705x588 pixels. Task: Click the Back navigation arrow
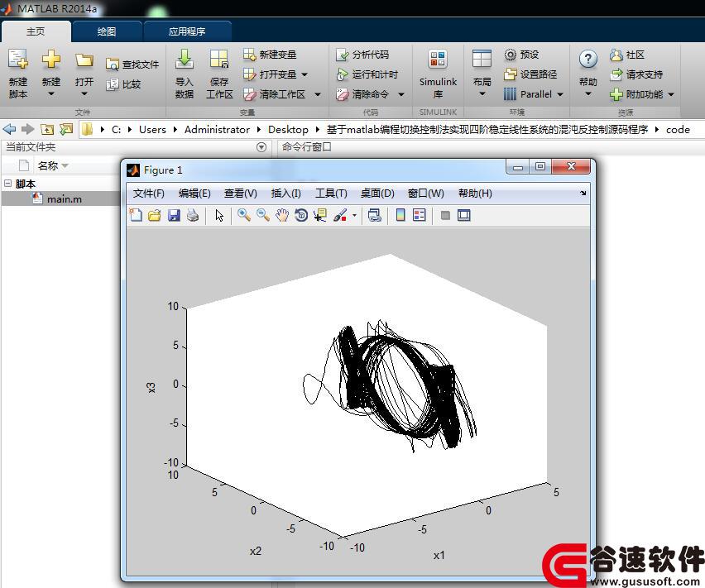pos(9,129)
